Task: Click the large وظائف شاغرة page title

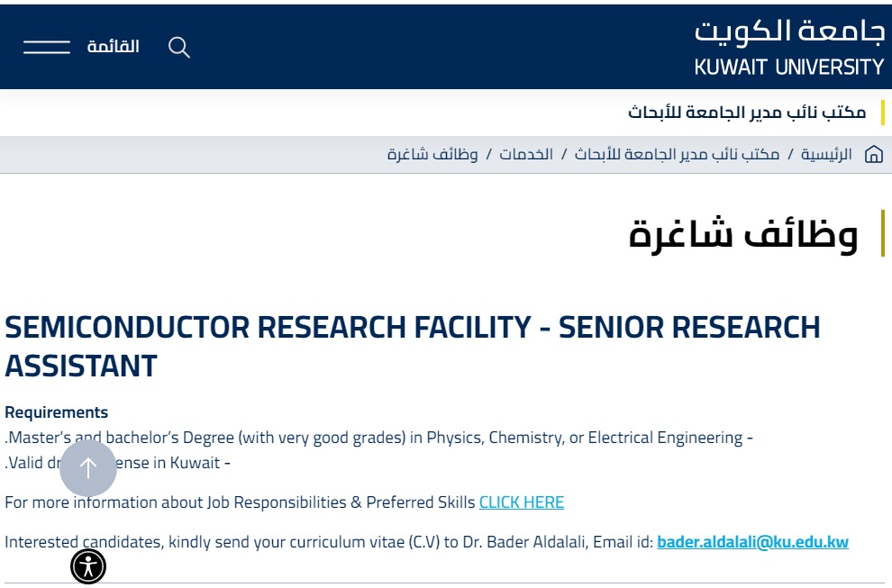Action: click(743, 234)
